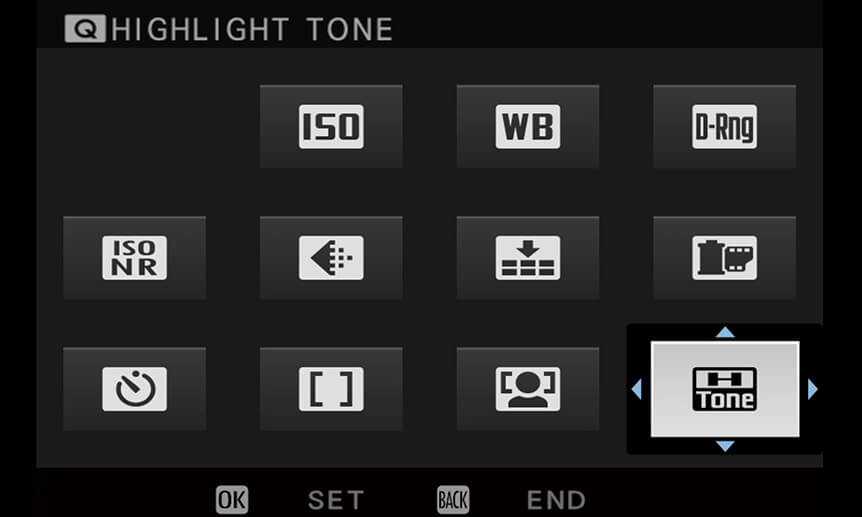Select the ISO NR noise reduction tile
The width and height of the screenshot is (862, 517).
[135, 258]
